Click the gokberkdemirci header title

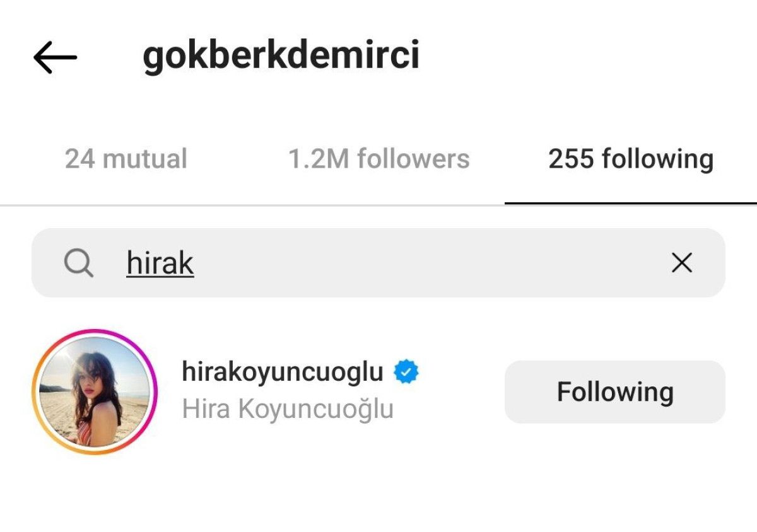281,57
